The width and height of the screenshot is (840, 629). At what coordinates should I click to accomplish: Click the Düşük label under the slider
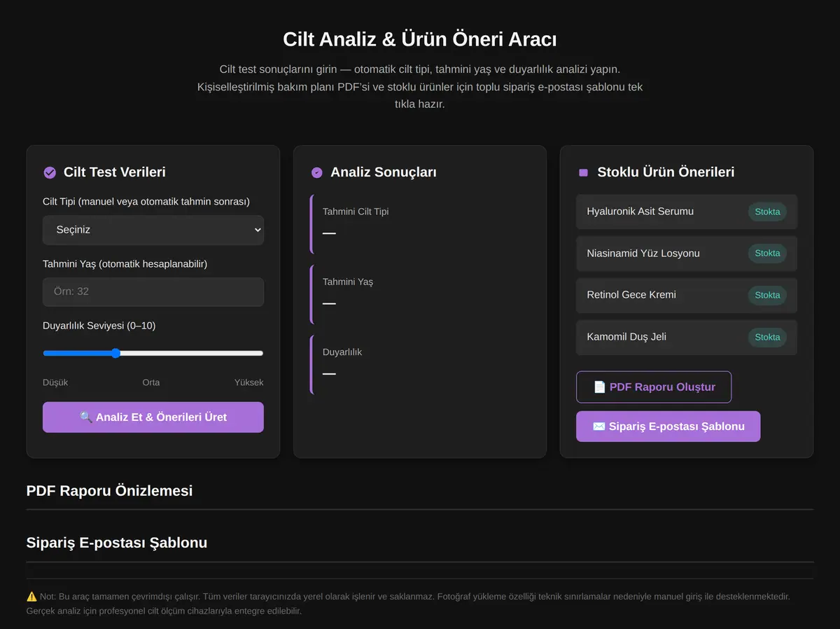tap(55, 382)
